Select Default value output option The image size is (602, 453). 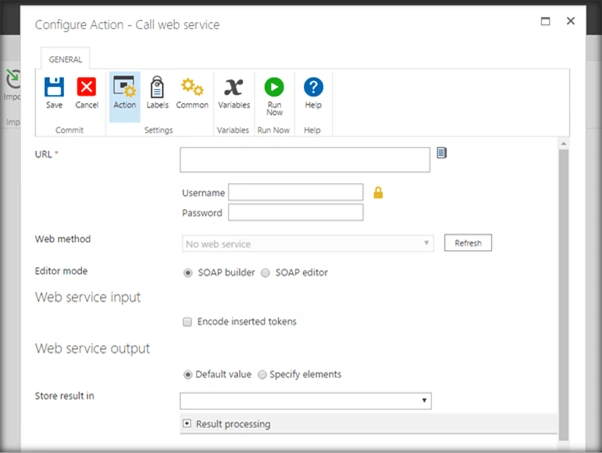click(188, 375)
